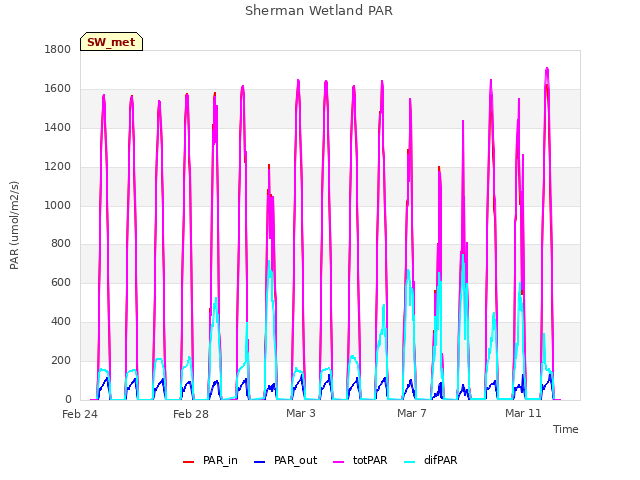
Task: Toggle the totPAR legend entry
Action: [x=360, y=460]
